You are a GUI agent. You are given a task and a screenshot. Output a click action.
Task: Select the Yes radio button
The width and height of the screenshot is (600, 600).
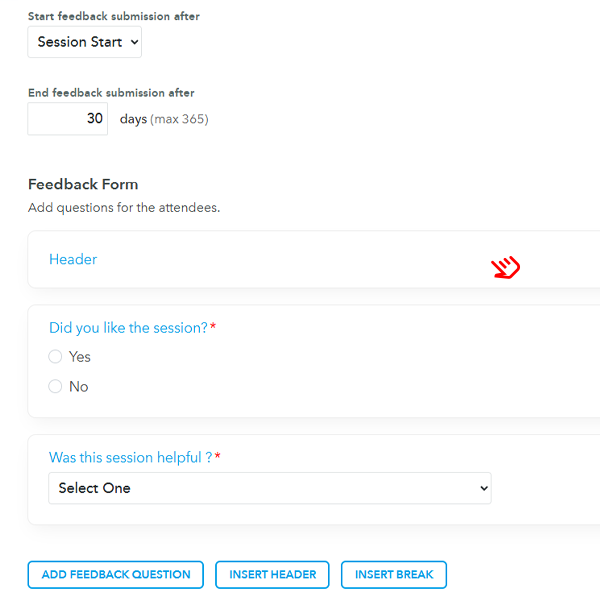pyautogui.click(x=55, y=357)
